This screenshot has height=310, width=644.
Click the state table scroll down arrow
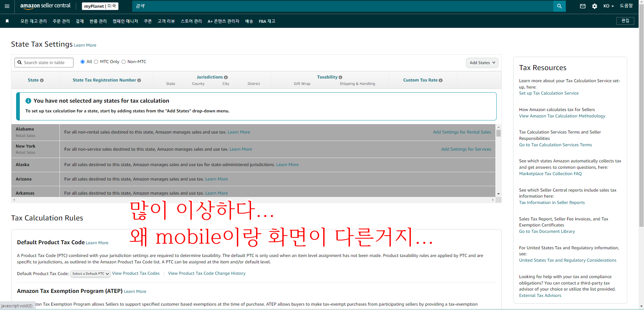[x=498, y=194]
